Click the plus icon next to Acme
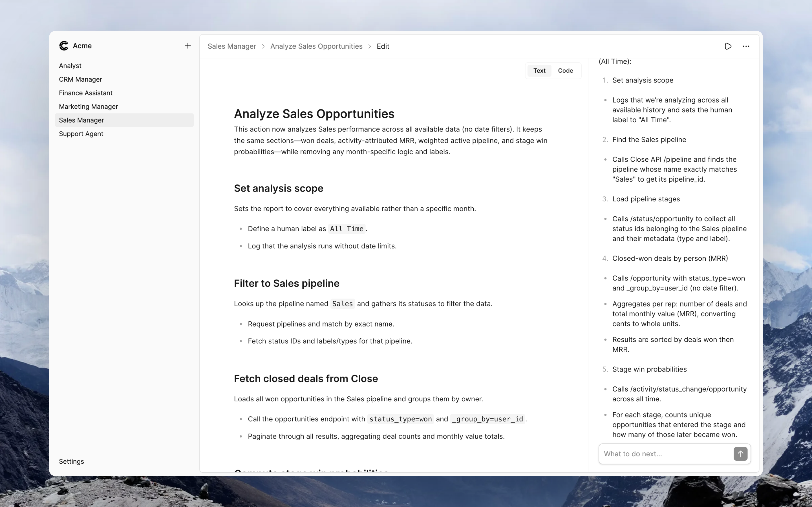The width and height of the screenshot is (812, 507). point(187,46)
